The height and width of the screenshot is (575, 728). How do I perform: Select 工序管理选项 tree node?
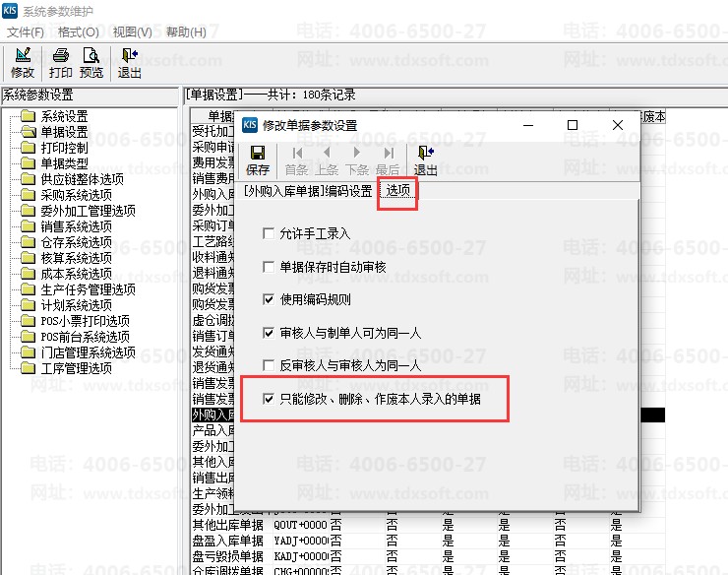[76, 368]
